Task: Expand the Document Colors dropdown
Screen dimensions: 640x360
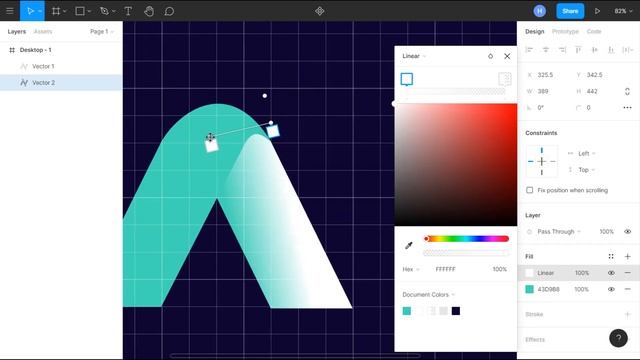Action: pos(429,295)
